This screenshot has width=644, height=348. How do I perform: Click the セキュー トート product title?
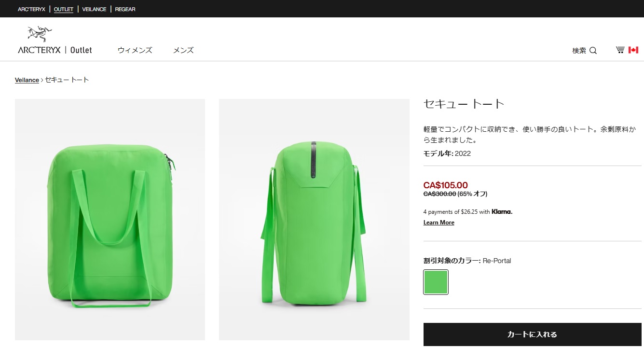coord(464,104)
